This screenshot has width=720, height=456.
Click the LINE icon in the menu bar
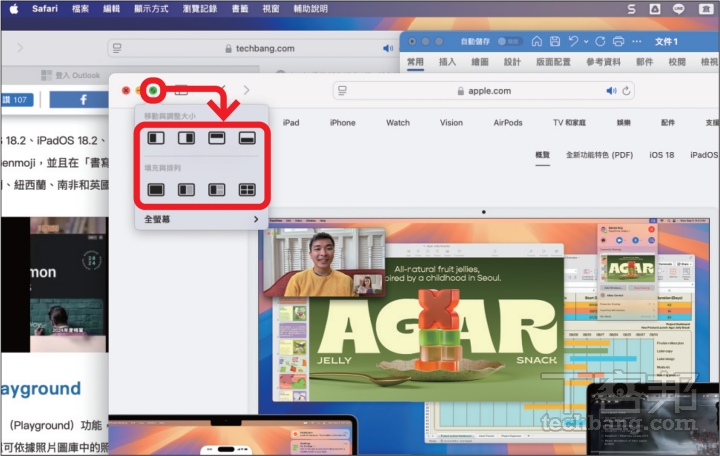click(679, 9)
